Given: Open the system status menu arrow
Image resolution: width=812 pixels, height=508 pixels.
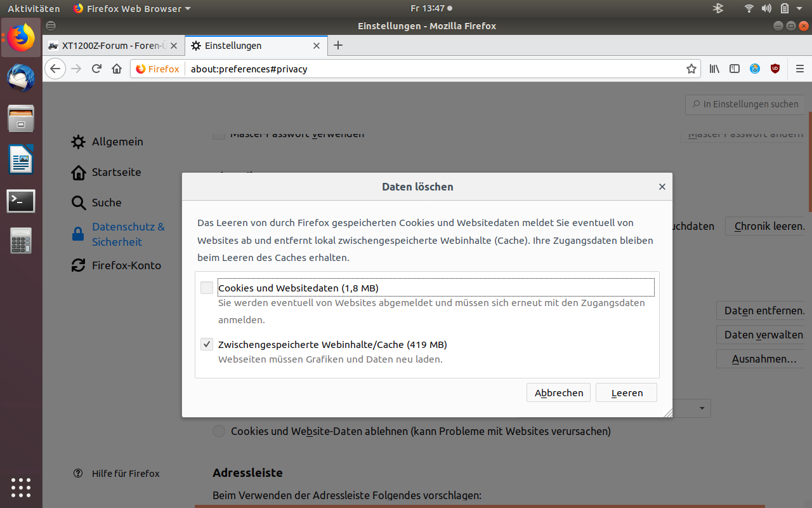Looking at the screenshot, I should click(x=801, y=8).
